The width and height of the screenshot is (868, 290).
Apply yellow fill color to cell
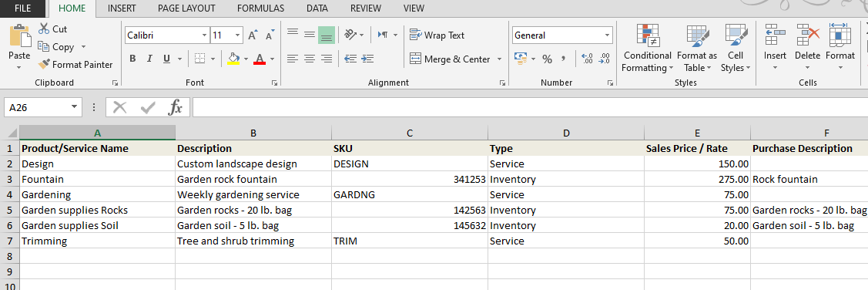point(233,59)
